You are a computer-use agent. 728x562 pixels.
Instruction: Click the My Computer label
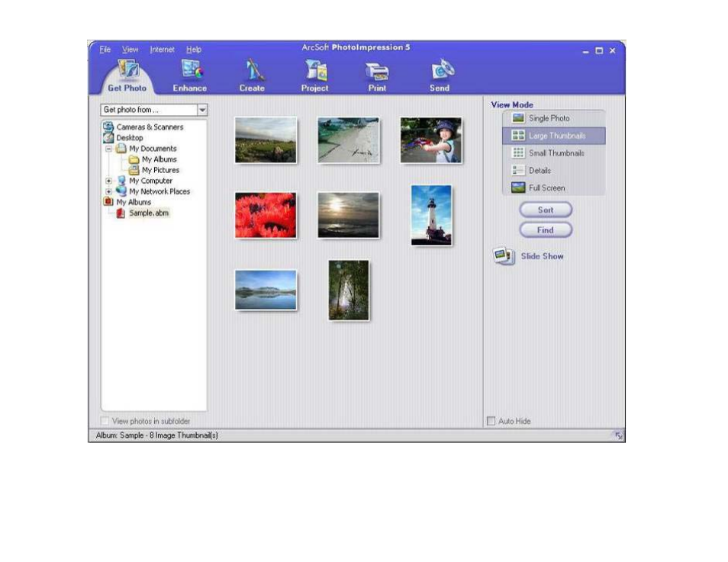[x=151, y=181]
